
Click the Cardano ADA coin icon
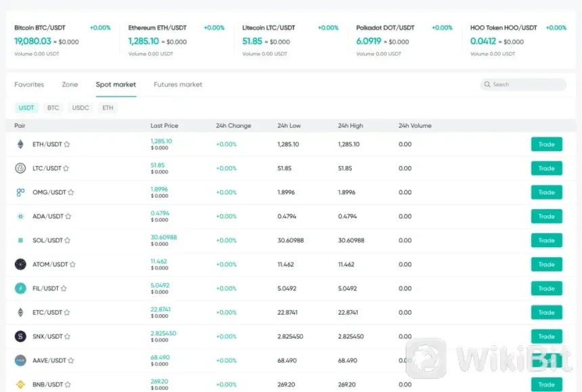coord(20,217)
